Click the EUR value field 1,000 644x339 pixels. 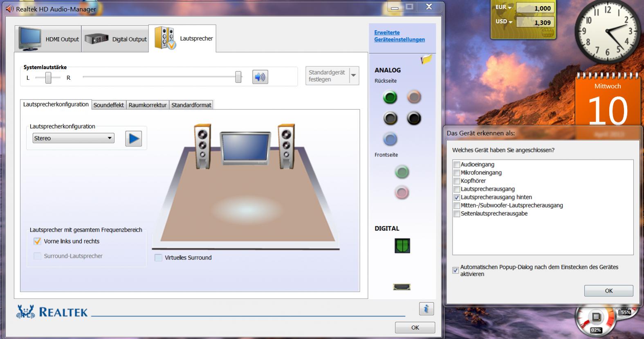pyautogui.click(x=535, y=8)
